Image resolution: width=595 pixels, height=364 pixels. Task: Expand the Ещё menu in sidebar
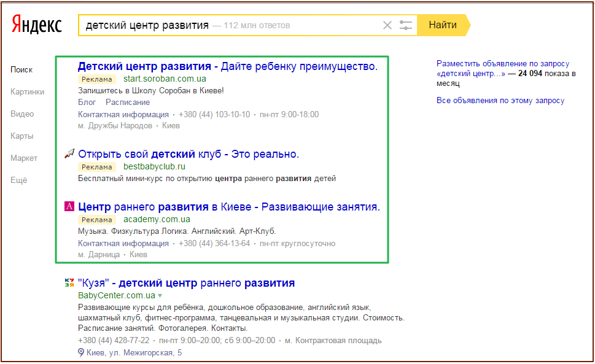(x=18, y=180)
